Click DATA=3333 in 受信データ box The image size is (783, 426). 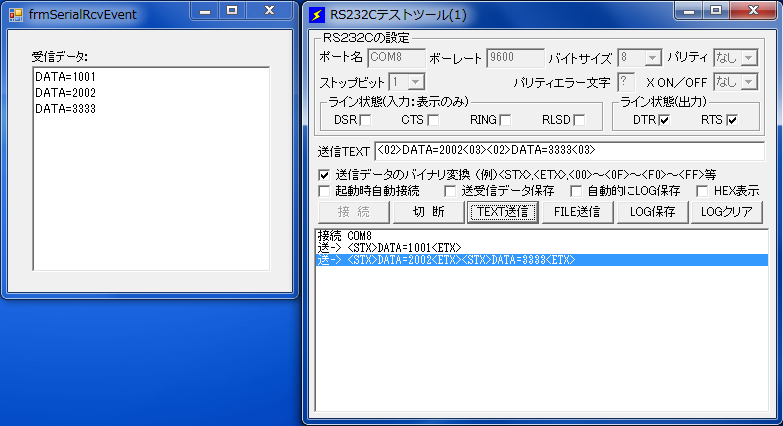pos(65,109)
